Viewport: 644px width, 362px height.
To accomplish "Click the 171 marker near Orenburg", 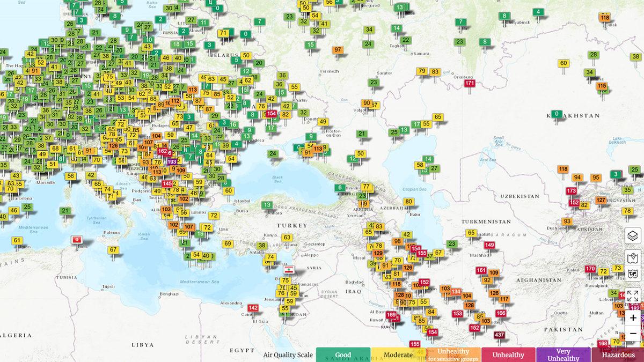I will coord(470,83).
